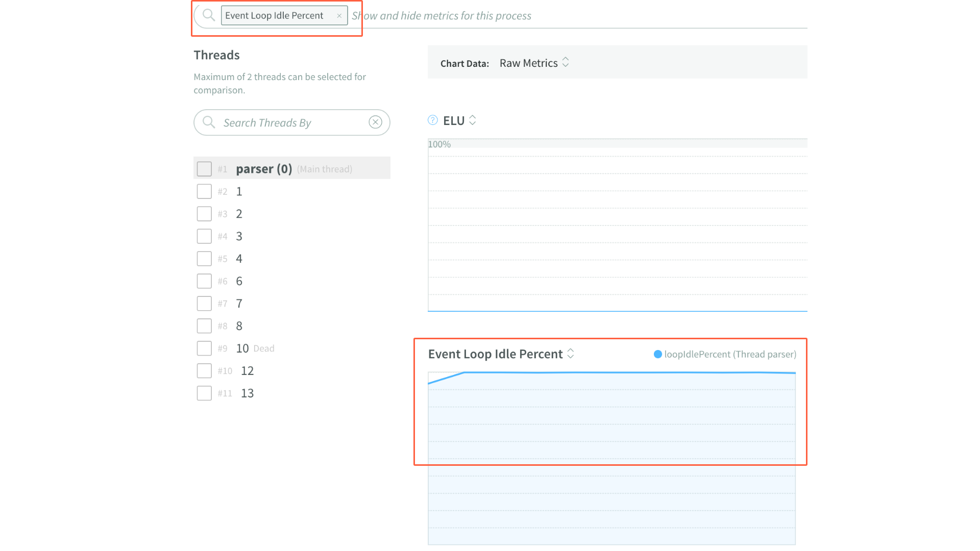Enable the thread 13 checkbox
Image resolution: width=980 pixels, height=551 pixels.
[204, 393]
